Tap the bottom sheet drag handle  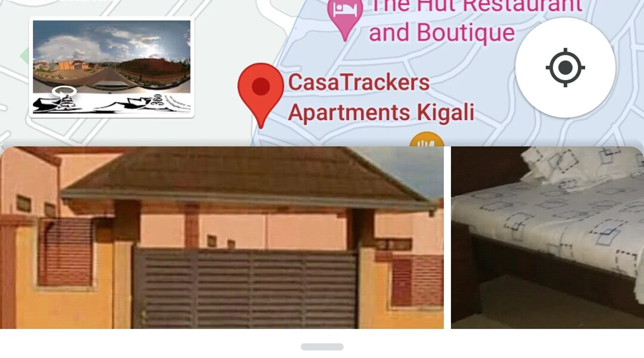[322, 347]
